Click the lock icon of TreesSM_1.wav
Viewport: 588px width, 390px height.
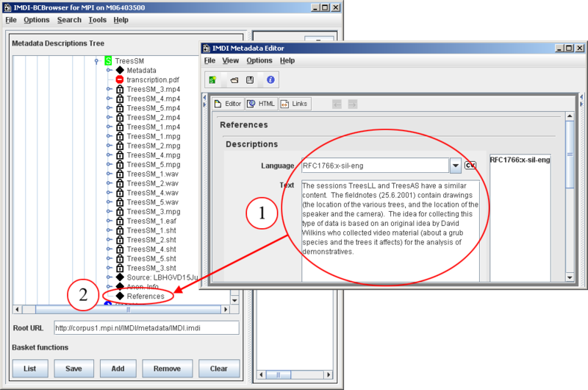pos(120,174)
